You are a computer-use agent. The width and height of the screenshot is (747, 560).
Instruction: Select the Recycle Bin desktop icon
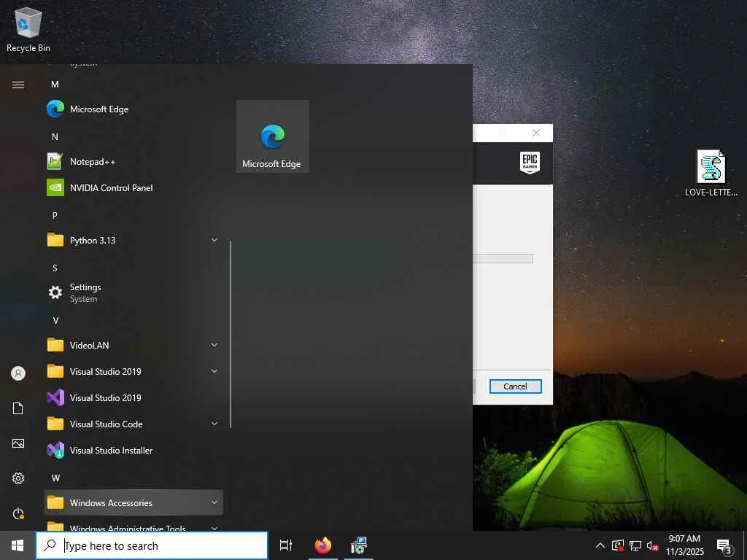(x=28, y=29)
